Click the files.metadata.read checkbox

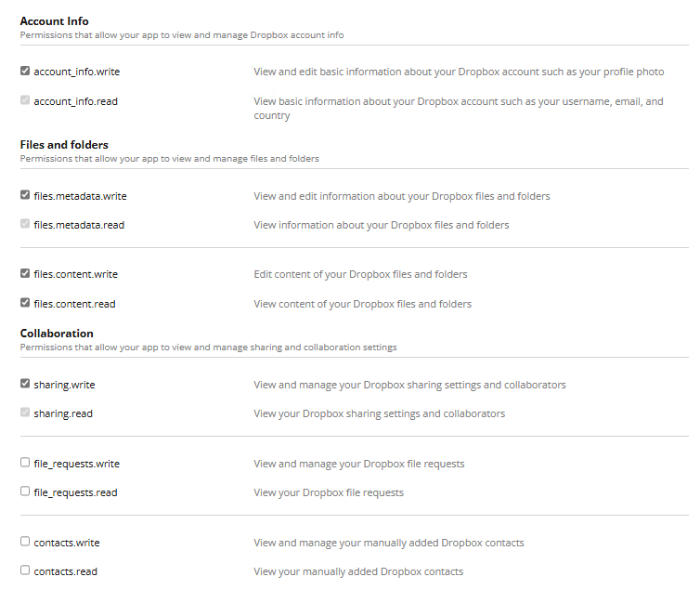coord(25,224)
